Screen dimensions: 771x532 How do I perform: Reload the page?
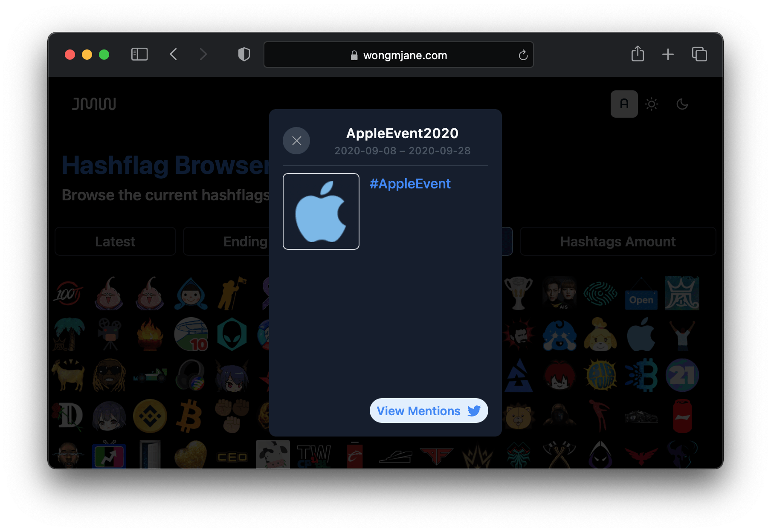coord(523,55)
